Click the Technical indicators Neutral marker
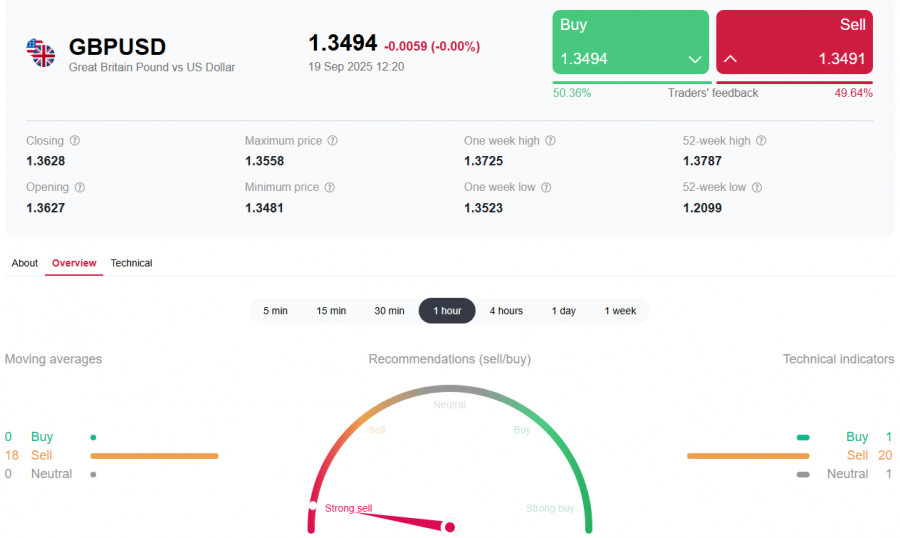This screenshot has height=538, width=900. click(803, 475)
